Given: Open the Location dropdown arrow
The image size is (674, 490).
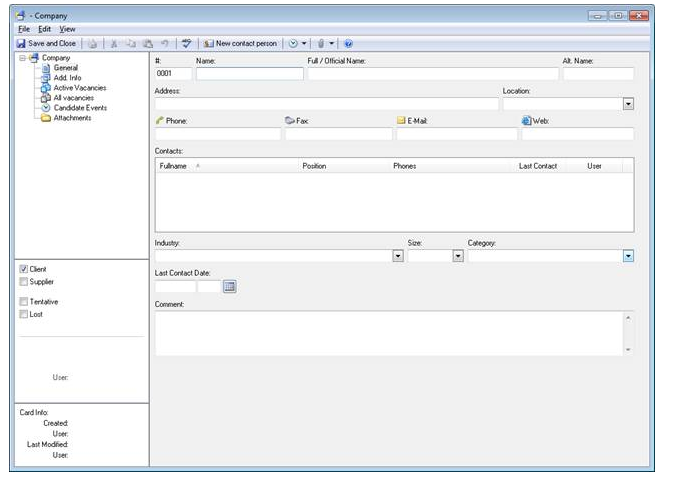Looking at the screenshot, I should [628, 104].
